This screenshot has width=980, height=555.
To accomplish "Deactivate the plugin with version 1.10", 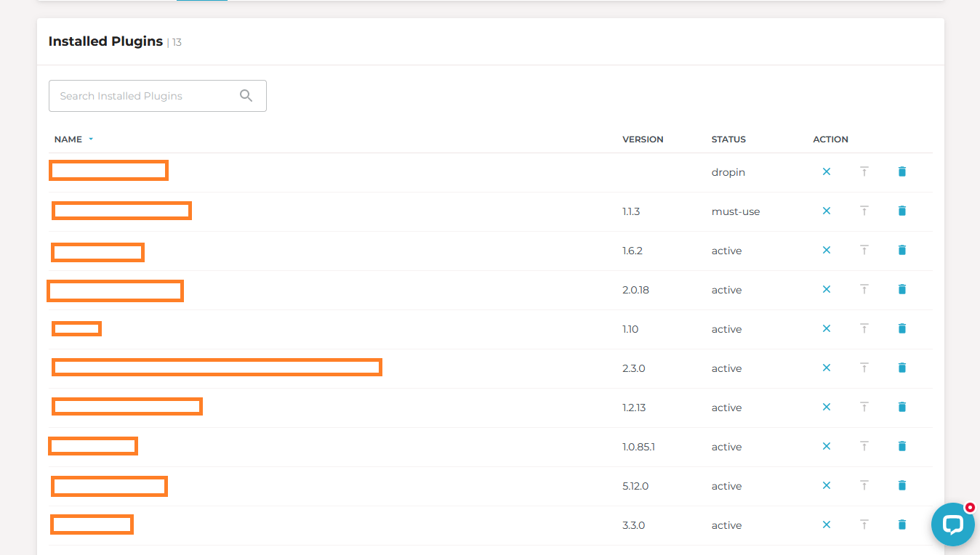I will pos(826,328).
